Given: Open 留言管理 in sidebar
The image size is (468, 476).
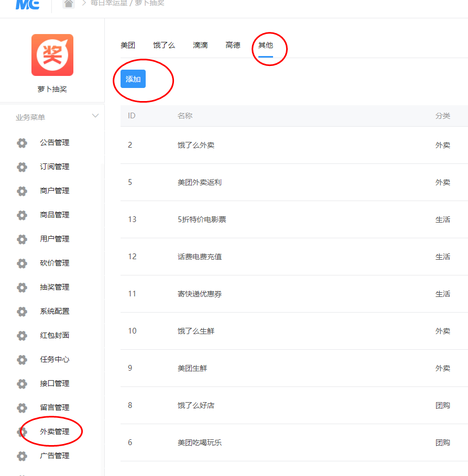Looking at the screenshot, I should point(55,408).
